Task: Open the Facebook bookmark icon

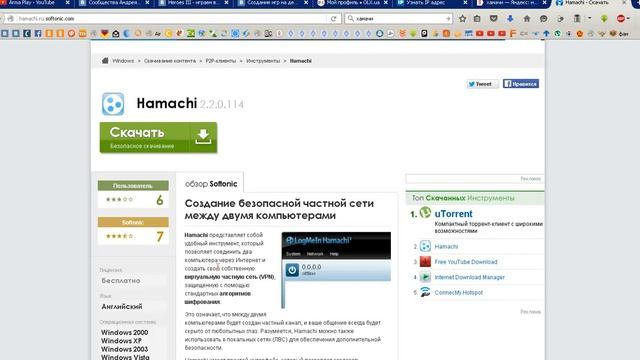Action: click(38, 33)
